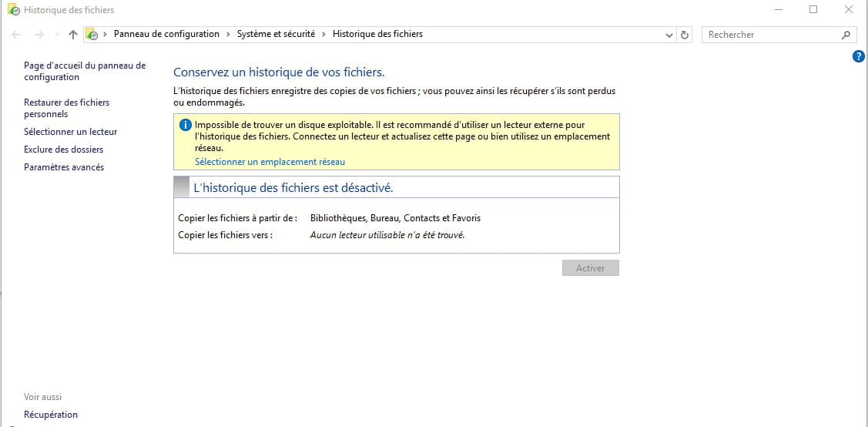The width and height of the screenshot is (868, 427).
Task: Open help with the blue question mark
Action: [x=858, y=56]
